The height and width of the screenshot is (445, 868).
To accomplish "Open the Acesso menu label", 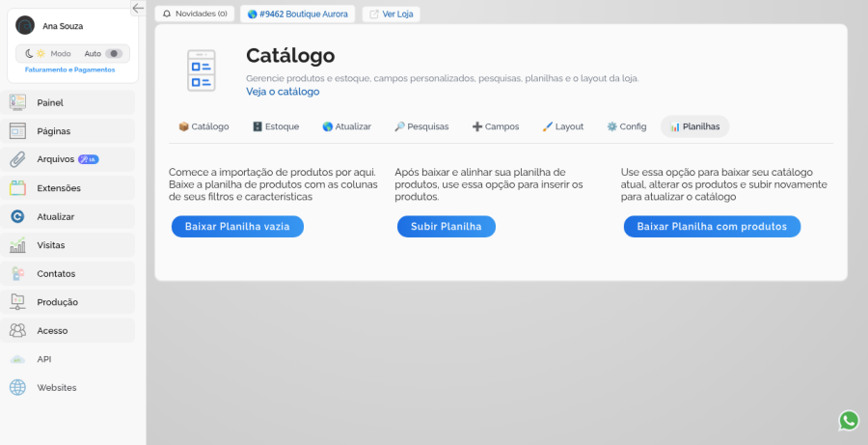I will click(x=52, y=331).
